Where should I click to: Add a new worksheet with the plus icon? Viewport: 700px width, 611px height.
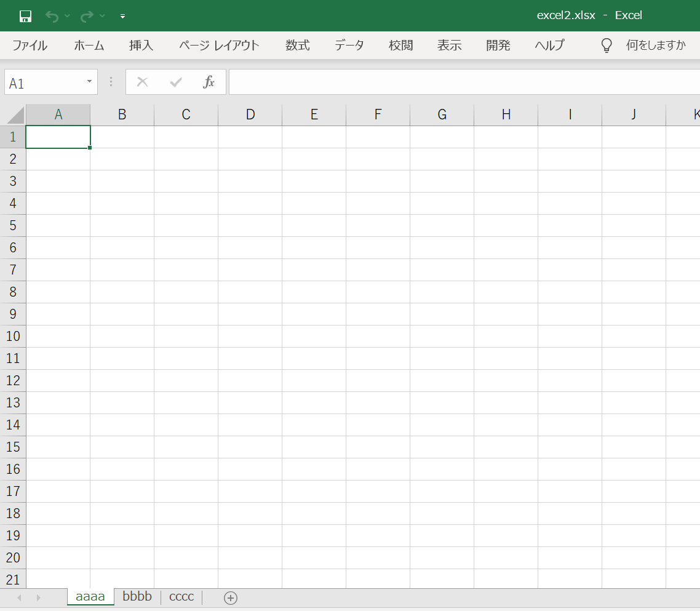point(231,597)
